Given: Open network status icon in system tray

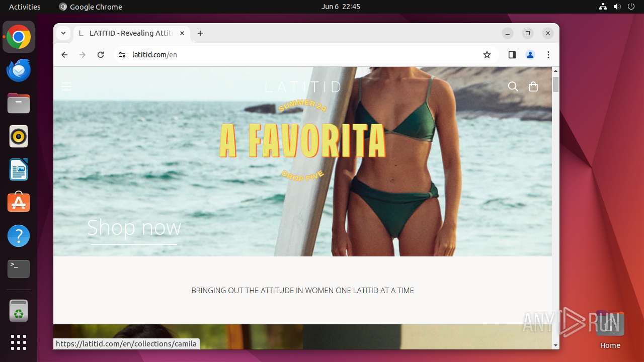Looking at the screenshot, I should pyautogui.click(x=603, y=7).
